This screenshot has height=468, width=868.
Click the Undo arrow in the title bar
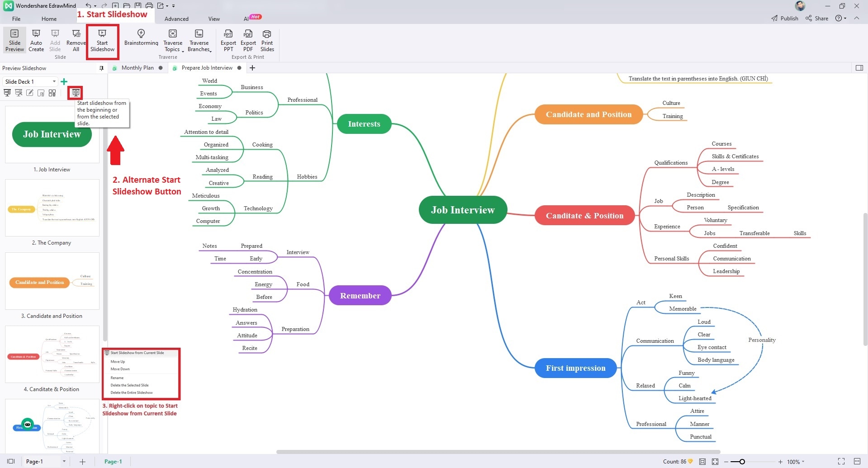88,6
